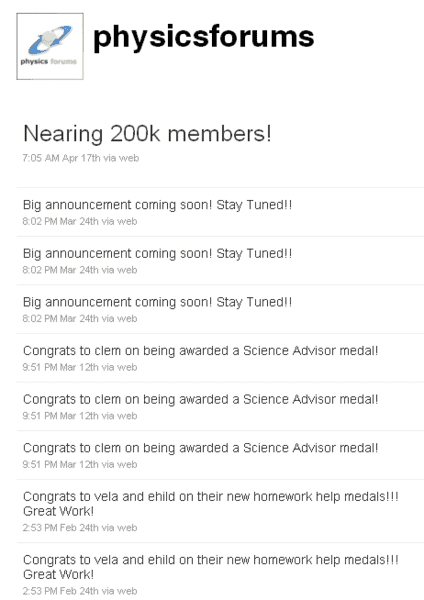
Task: Open first 2:53 PM Feb 24th timestamp
Action: [60, 528]
